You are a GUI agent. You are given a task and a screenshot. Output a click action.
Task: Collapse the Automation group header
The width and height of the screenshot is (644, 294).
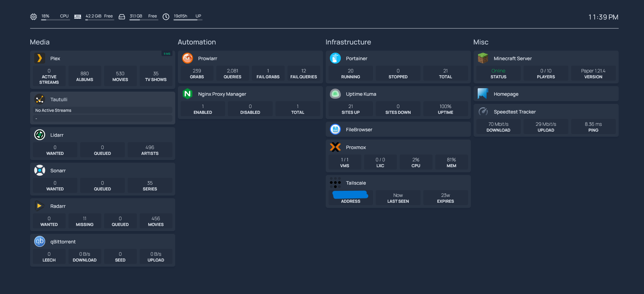coord(197,42)
